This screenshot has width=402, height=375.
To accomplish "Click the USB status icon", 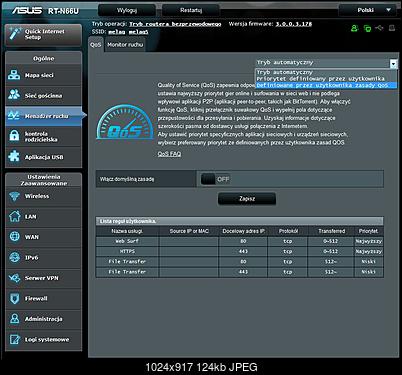I will click(379, 28).
